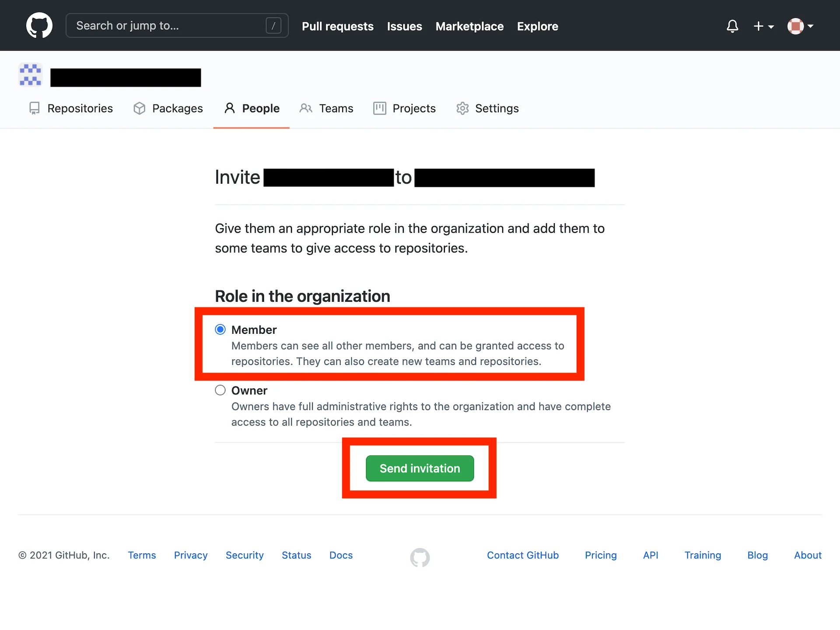Click the Packages box icon

click(x=139, y=108)
